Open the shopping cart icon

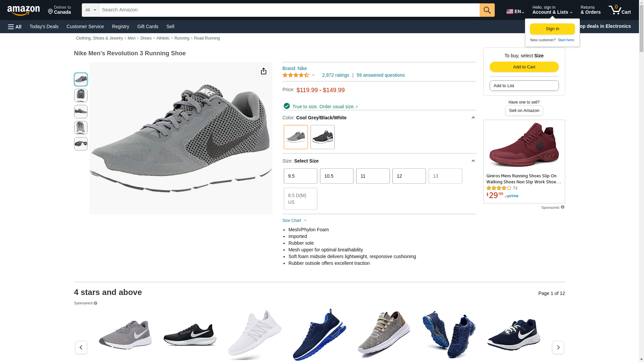620,10
